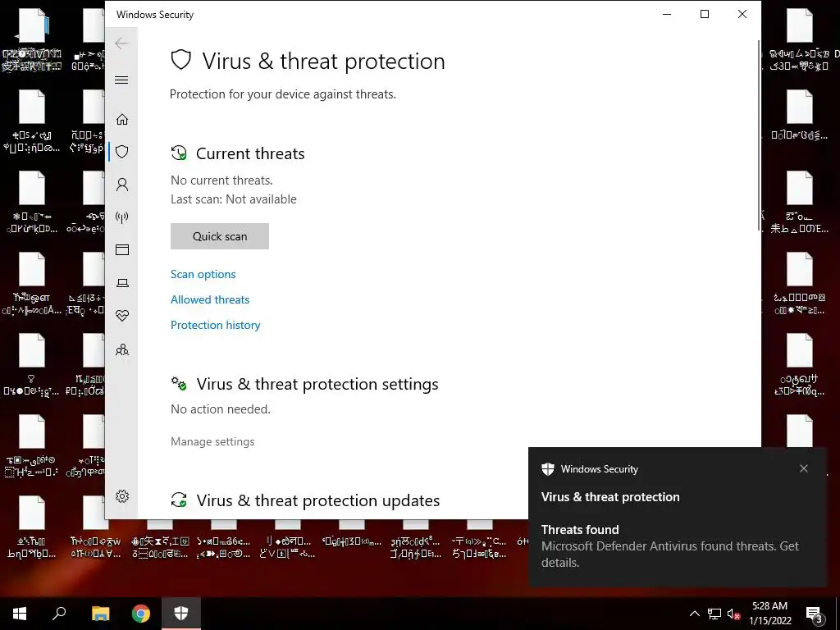Click the muted volume tray icon

pos(734,614)
